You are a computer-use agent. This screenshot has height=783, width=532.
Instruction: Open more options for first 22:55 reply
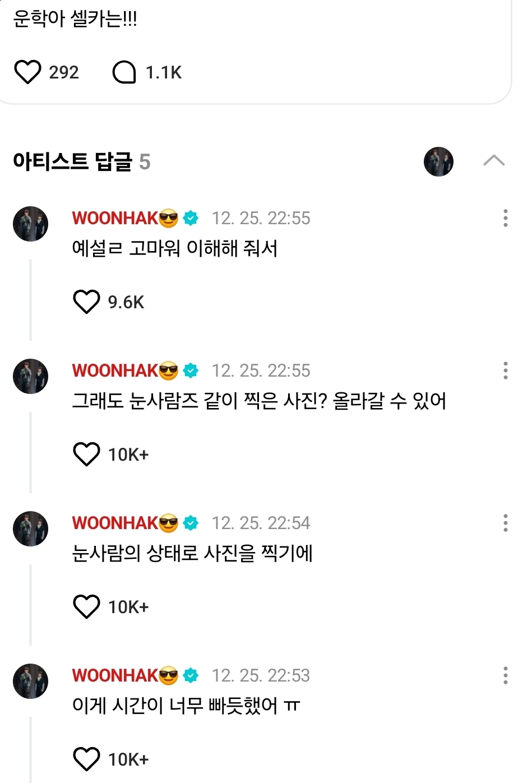tap(505, 218)
